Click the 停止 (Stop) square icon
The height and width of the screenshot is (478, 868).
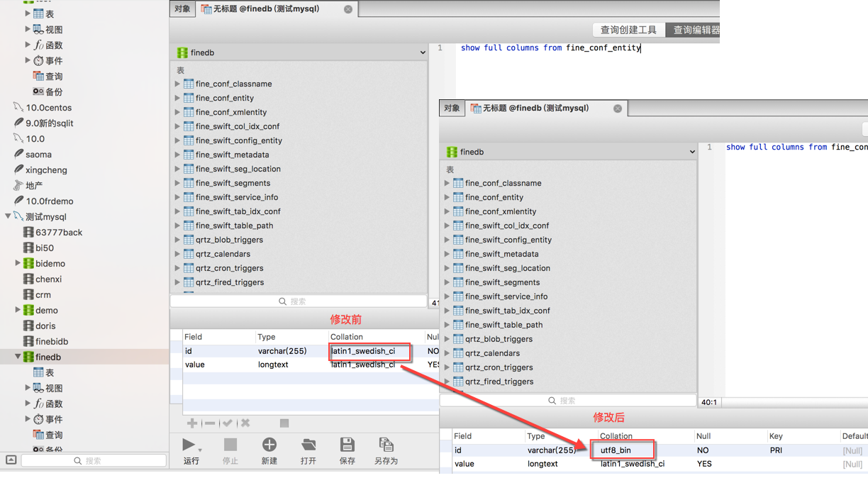click(x=230, y=445)
